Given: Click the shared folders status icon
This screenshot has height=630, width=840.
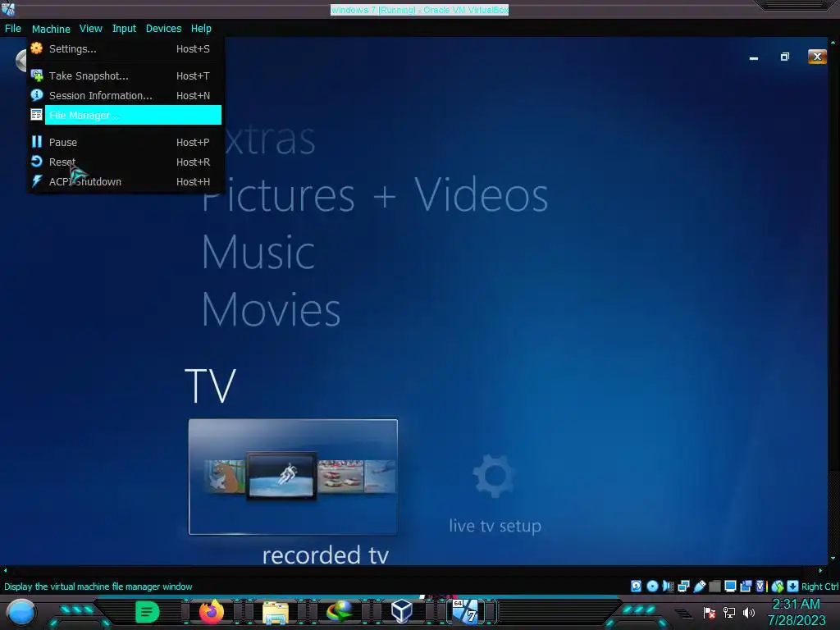Looking at the screenshot, I should point(714,586).
